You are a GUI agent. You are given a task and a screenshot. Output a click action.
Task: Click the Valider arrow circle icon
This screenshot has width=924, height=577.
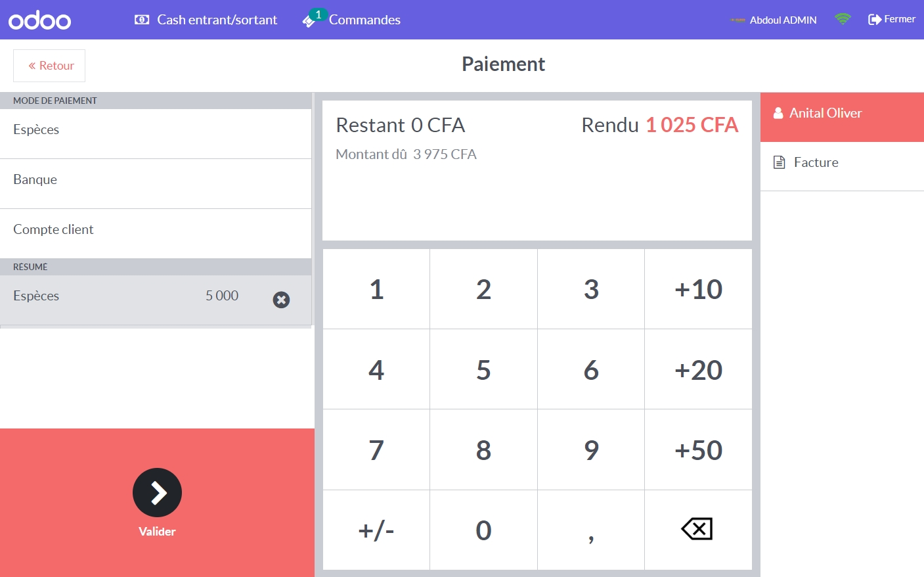click(157, 492)
